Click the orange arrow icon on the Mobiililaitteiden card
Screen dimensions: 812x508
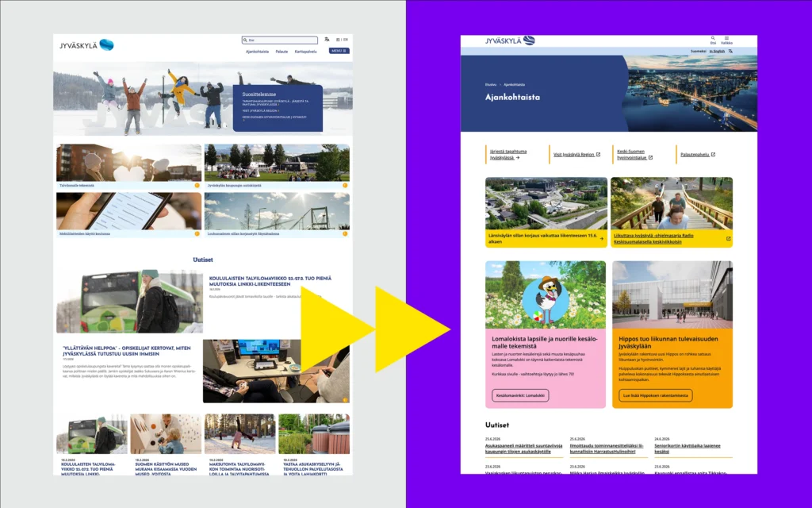tap(197, 234)
